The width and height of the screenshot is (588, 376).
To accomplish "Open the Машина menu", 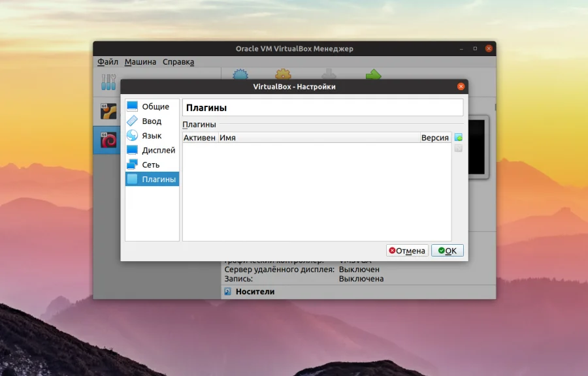I will coord(141,61).
